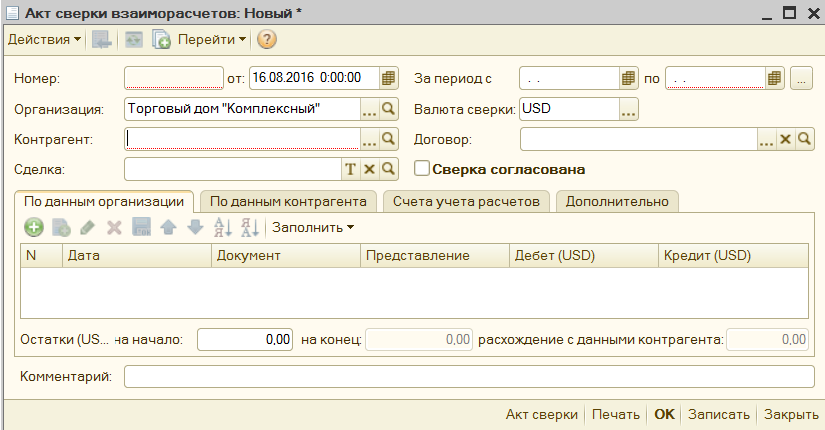Add a new row with the green plus icon
The image size is (825, 430).
[x=34, y=227]
